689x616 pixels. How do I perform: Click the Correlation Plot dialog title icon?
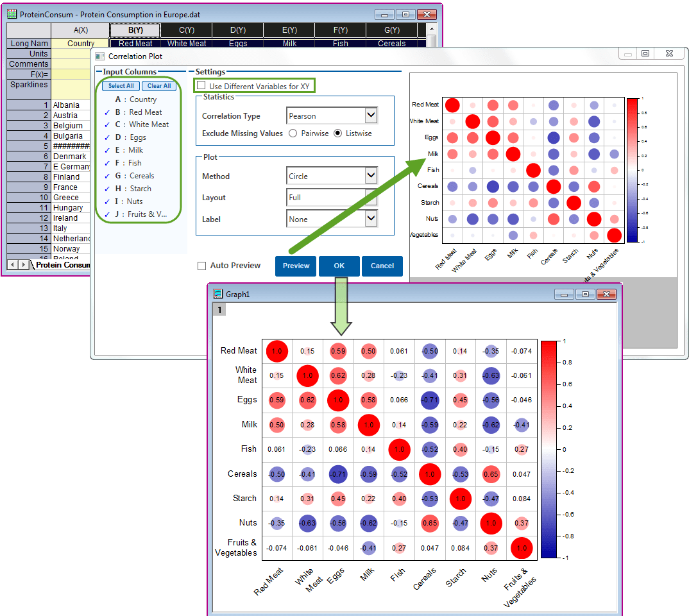(x=99, y=56)
